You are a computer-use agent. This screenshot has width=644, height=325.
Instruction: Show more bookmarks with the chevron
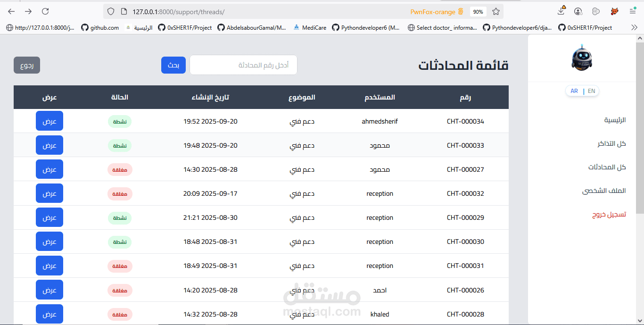pos(634,28)
